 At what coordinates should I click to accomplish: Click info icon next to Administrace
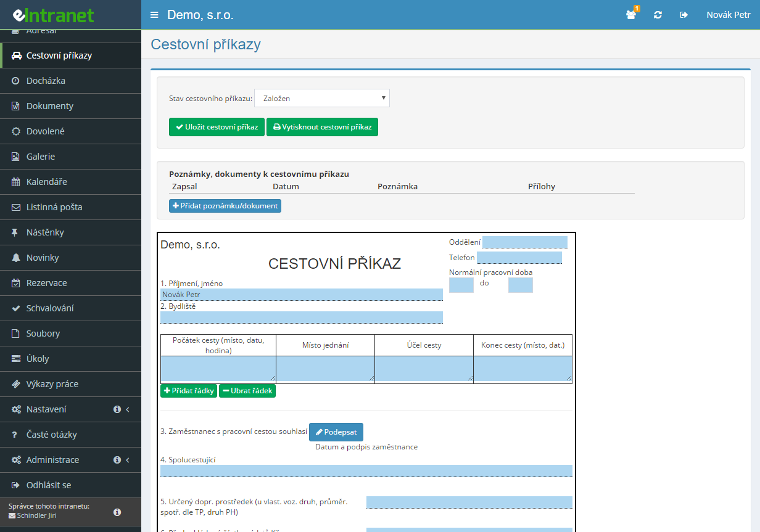pos(117,460)
